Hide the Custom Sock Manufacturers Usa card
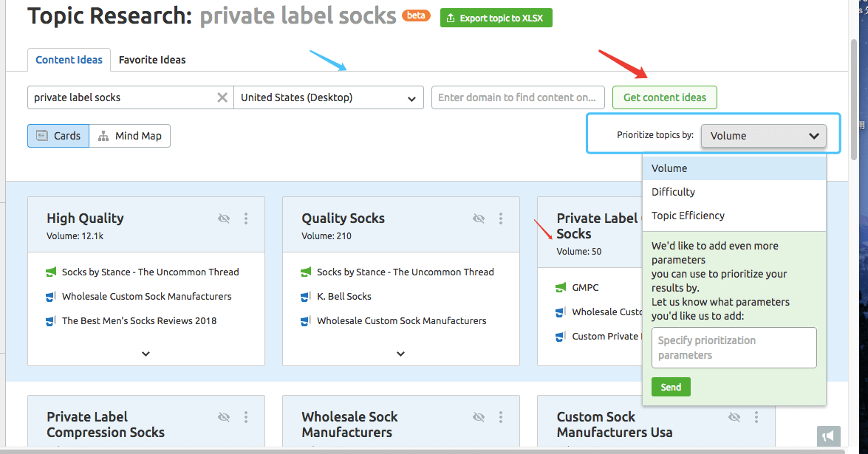This screenshot has height=454, width=868. [x=734, y=417]
